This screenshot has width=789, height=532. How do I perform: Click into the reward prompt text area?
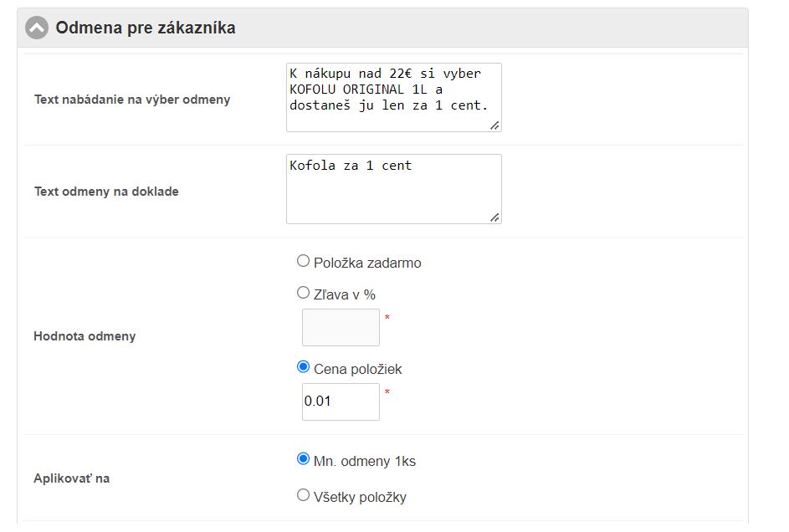pyautogui.click(x=393, y=97)
